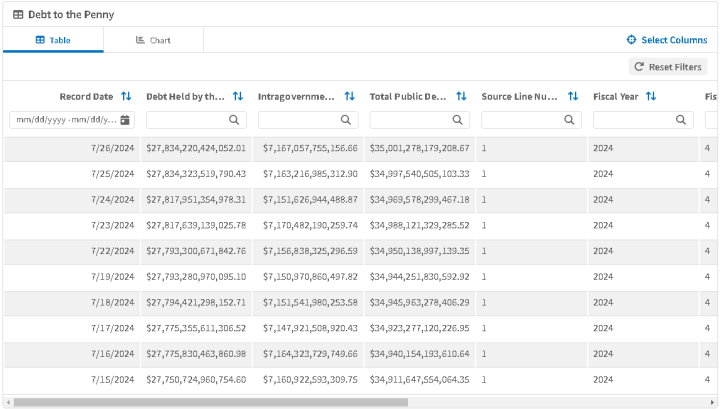
Task: Click the $7,151,541,980,253.58 holdings value
Action: (x=310, y=303)
